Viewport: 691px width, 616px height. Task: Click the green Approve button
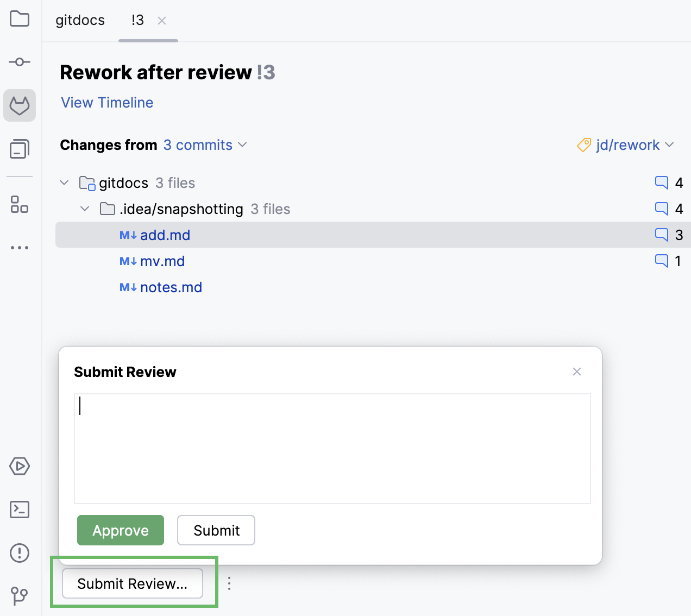pyautogui.click(x=120, y=530)
